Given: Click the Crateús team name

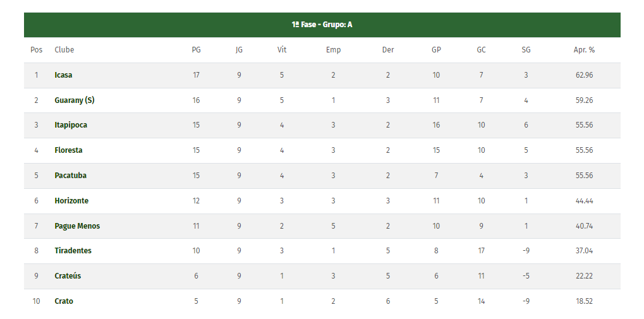Looking at the screenshot, I should [68, 276].
